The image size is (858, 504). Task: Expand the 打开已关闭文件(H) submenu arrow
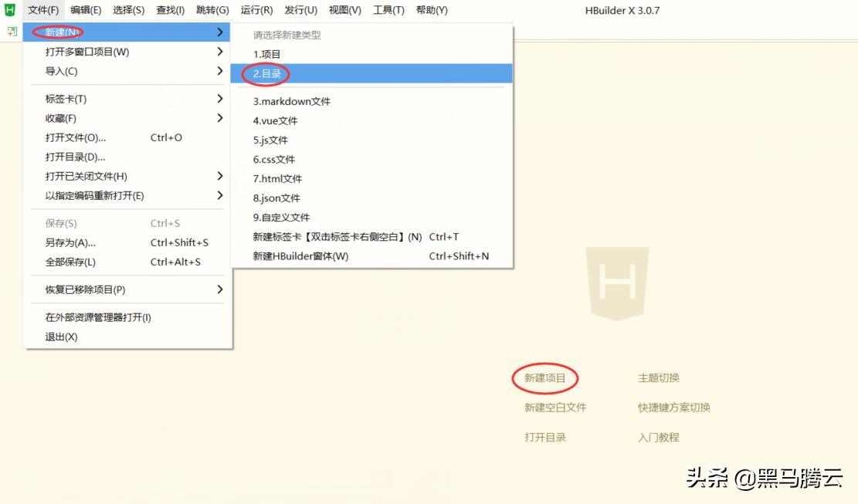pos(220,176)
